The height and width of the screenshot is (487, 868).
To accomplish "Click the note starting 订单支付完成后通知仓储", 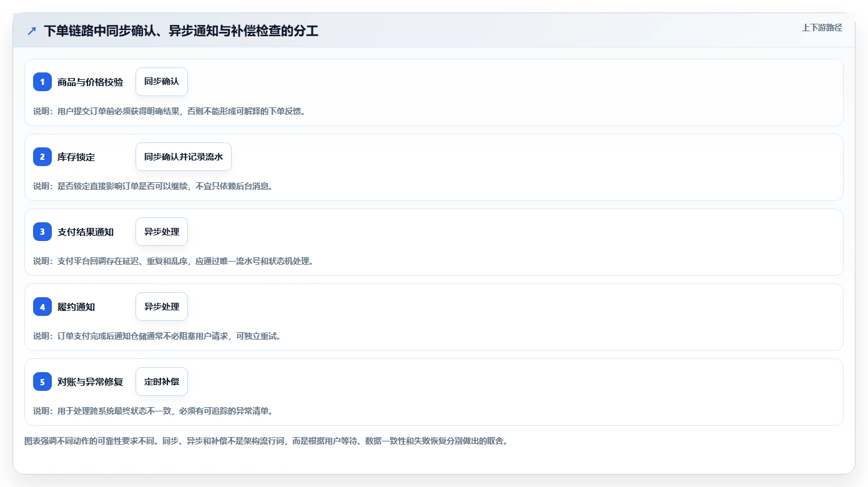I will pos(157,336).
